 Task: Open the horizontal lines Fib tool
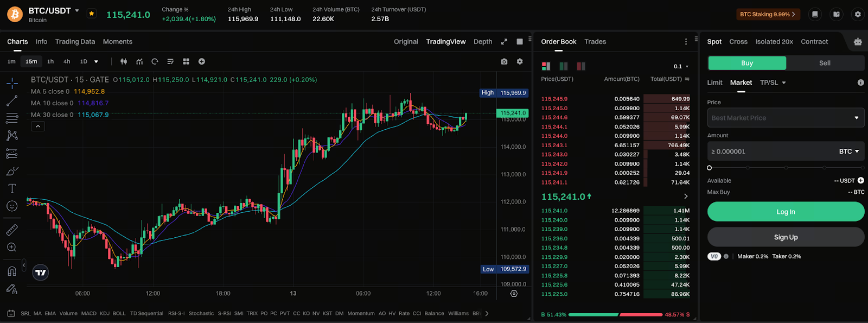point(12,118)
